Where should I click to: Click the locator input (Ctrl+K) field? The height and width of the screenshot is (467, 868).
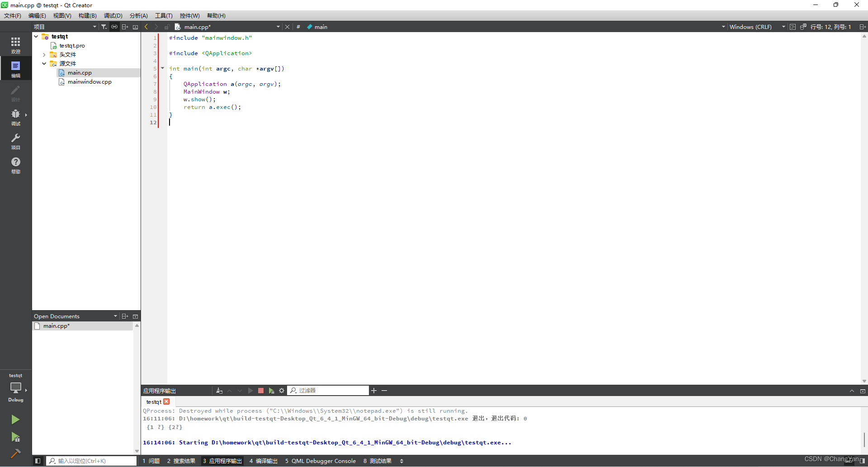92,461
